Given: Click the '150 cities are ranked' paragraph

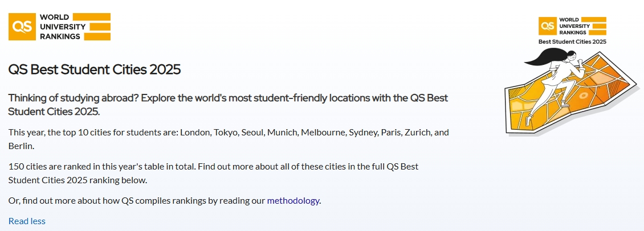Looking at the screenshot, I should point(214,173).
